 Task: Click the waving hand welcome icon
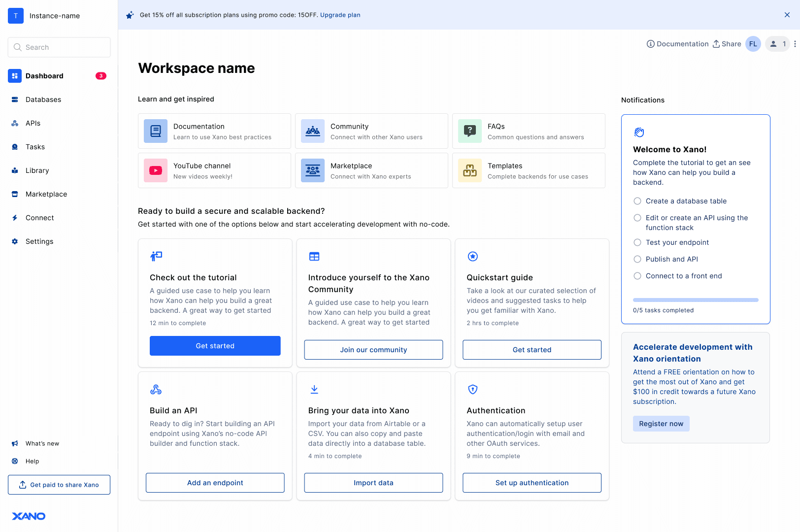point(639,132)
